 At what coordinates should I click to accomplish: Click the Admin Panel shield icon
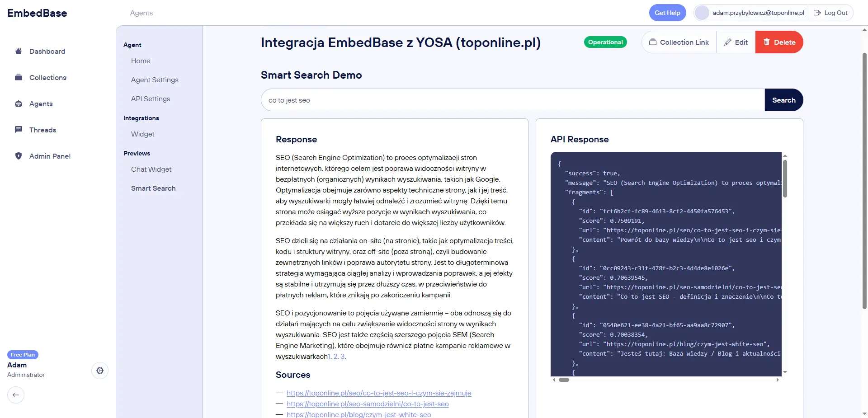[19, 156]
